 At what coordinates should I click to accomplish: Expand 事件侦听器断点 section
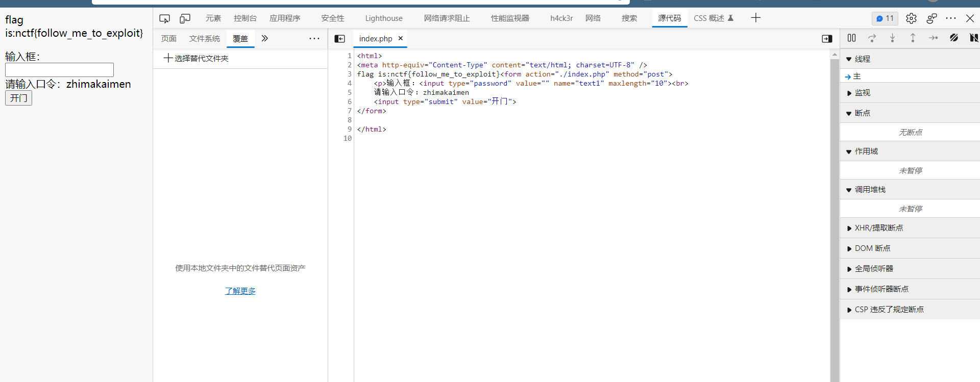pos(910,289)
